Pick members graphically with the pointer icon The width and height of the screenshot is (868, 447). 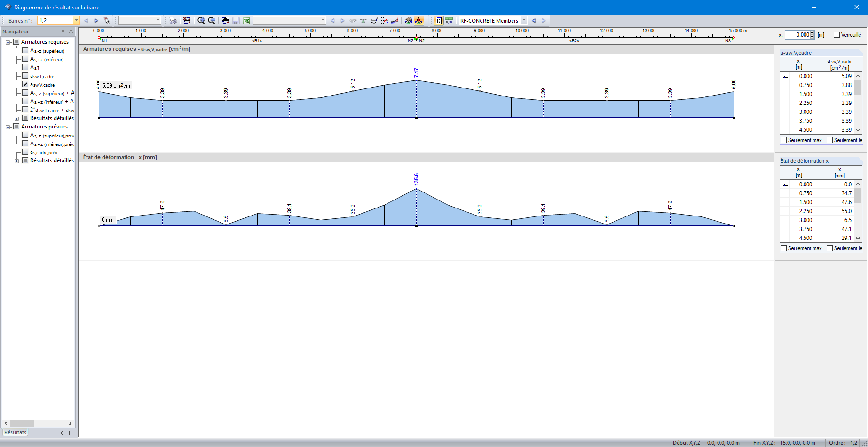click(107, 21)
